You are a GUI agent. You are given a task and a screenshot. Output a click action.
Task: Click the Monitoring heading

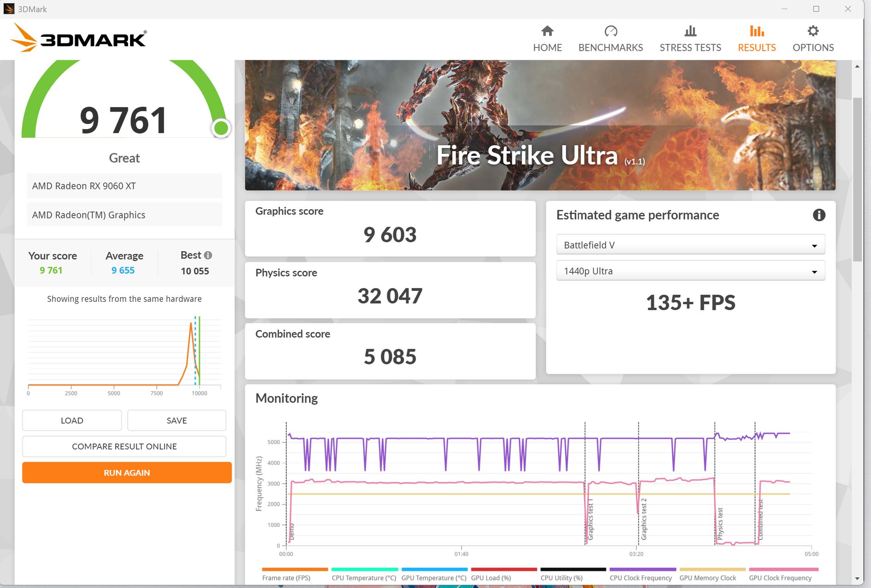tap(286, 398)
